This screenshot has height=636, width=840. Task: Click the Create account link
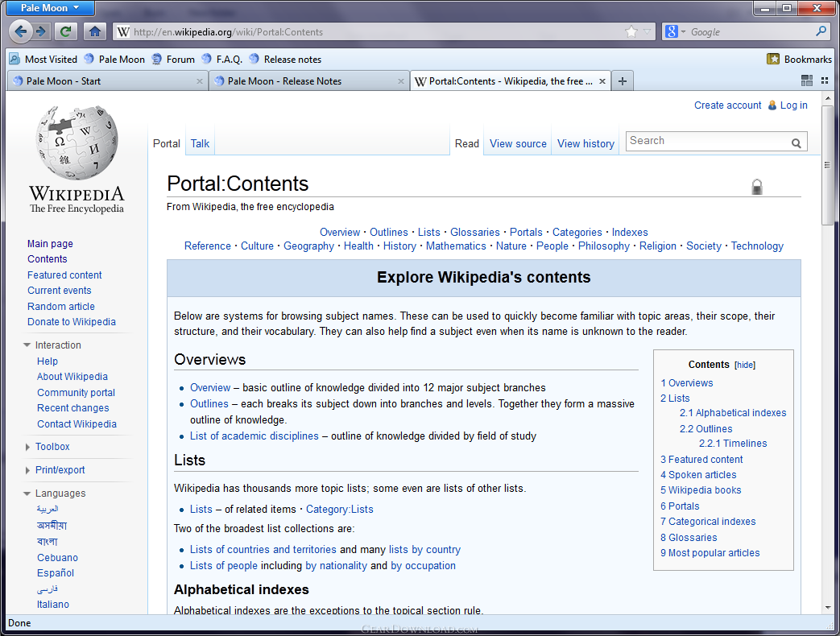pyautogui.click(x=727, y=105)
